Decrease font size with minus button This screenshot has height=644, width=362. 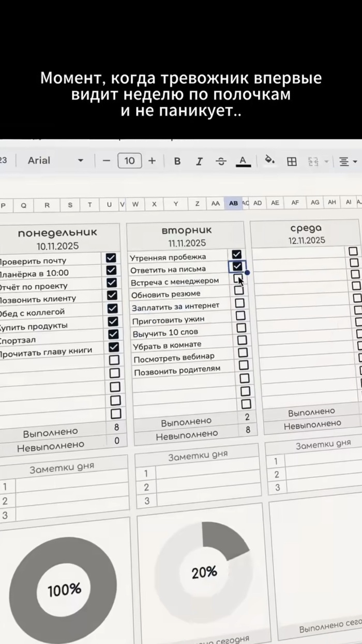point(107,160)
